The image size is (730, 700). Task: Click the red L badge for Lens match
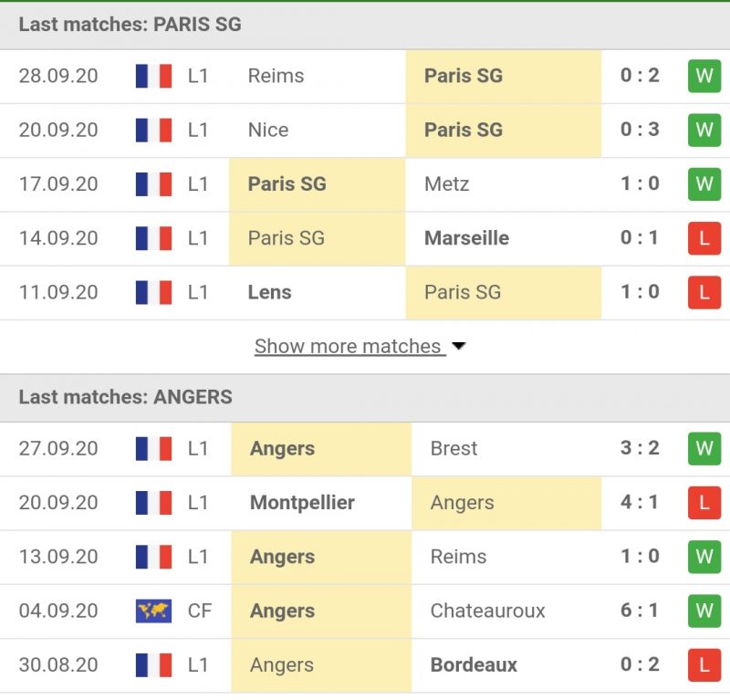click(x=704, y=292)
